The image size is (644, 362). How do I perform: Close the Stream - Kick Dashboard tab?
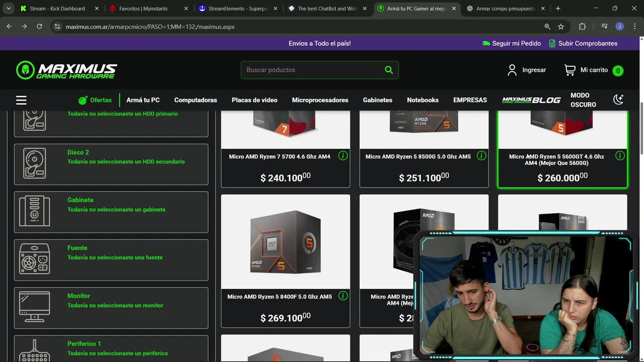point(97,9)
